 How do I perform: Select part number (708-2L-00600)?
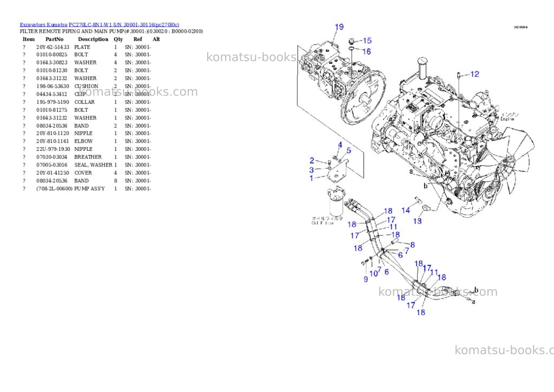pos(54,189)
